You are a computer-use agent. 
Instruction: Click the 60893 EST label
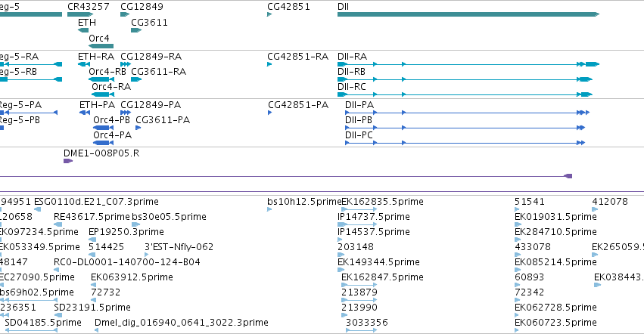pyautogui.click(x=530, y=277)
